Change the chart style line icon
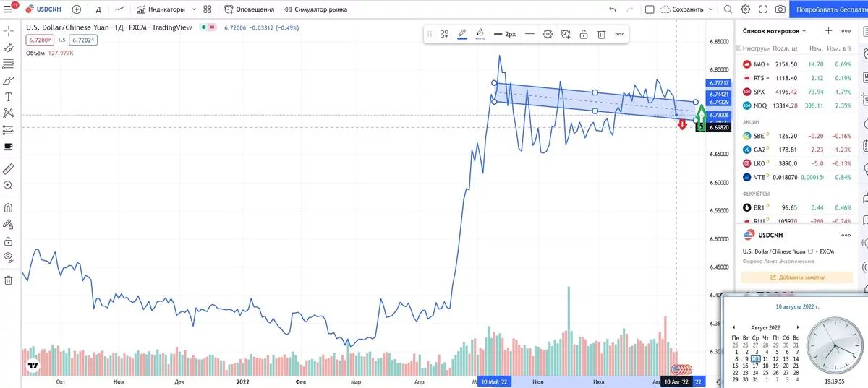 [x=119, y=9]
